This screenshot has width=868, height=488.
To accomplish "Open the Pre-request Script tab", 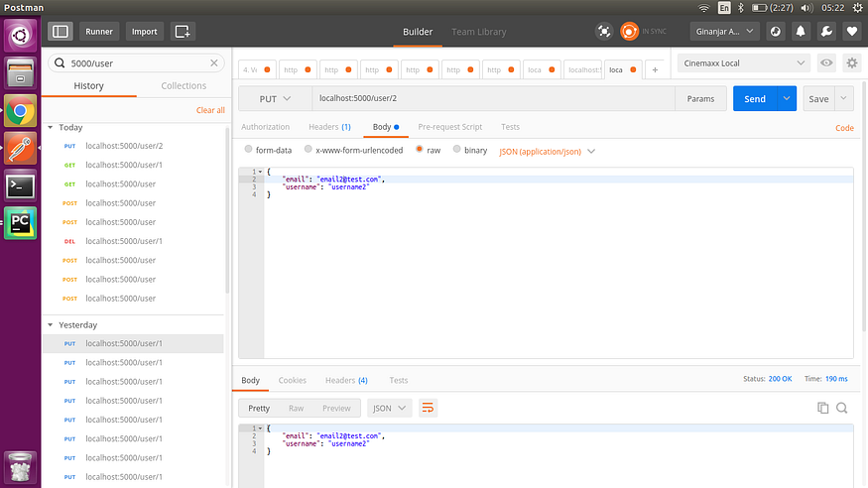I will 450,127.
